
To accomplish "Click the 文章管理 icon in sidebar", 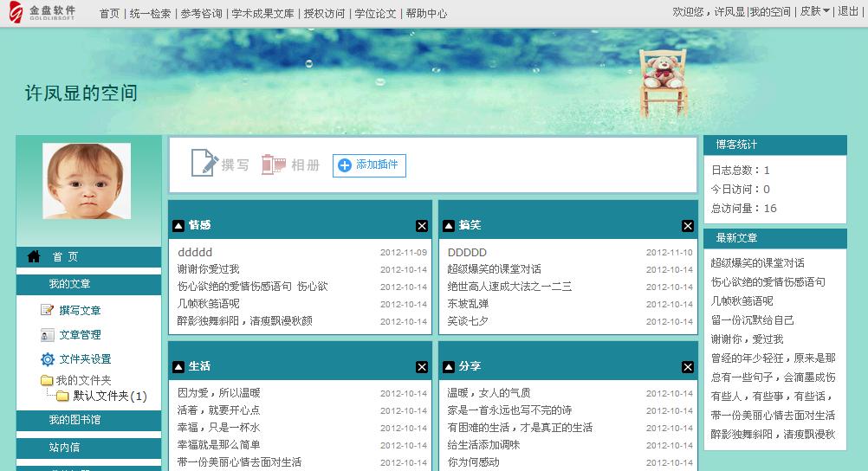I will 47,335.
